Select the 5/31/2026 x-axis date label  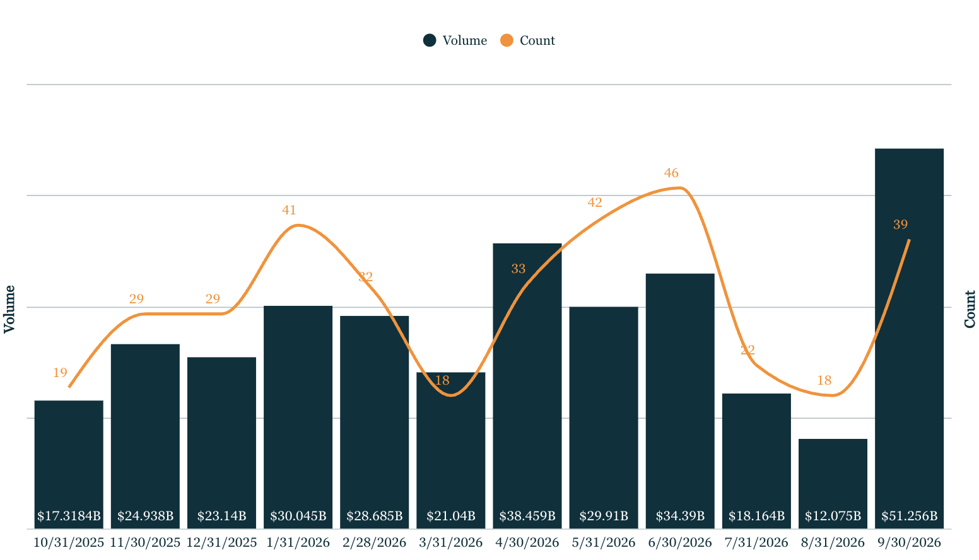tap(604, 542)
